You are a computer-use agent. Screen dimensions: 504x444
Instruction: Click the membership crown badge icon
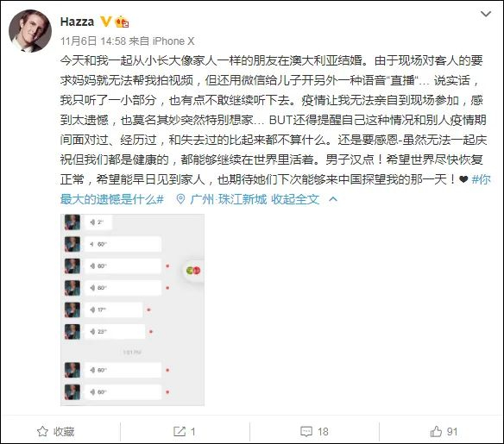[x=122, y=22]
